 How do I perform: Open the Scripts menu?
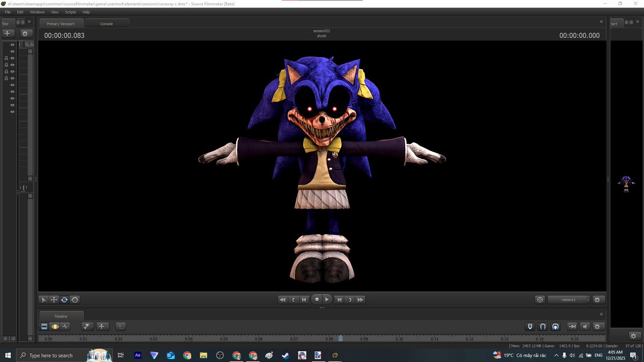point(70,12)
